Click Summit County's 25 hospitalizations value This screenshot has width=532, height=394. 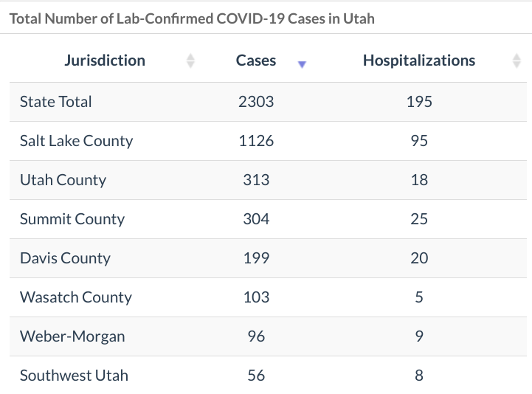(419, 219)
